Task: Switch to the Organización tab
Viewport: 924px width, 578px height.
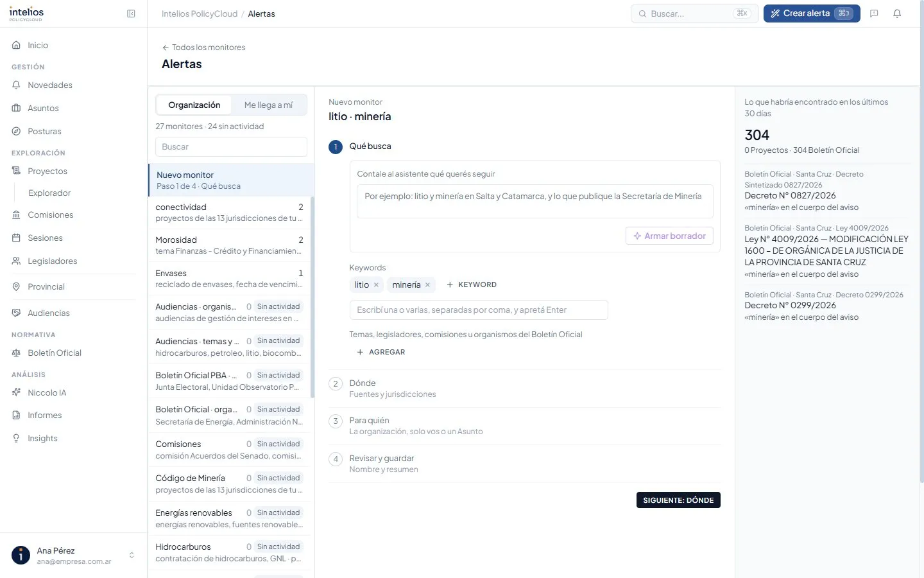Action: [194, 105]
